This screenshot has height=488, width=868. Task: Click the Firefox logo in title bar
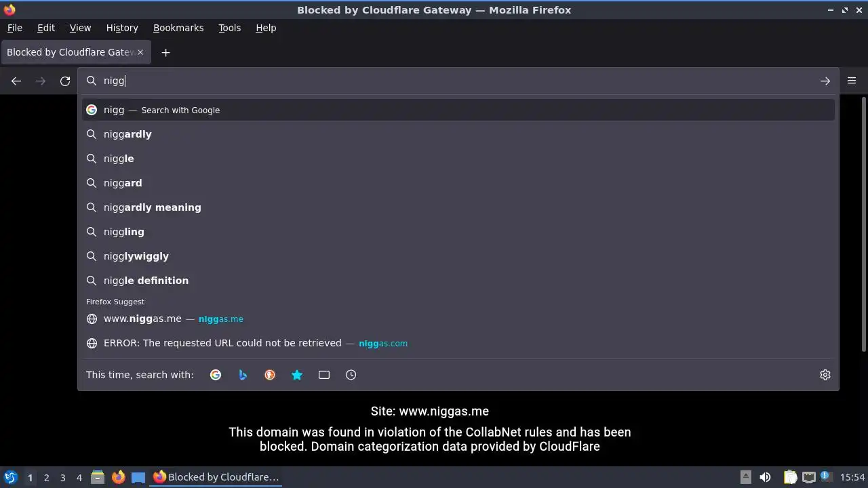pyautogui.click(x=9, y=9)
